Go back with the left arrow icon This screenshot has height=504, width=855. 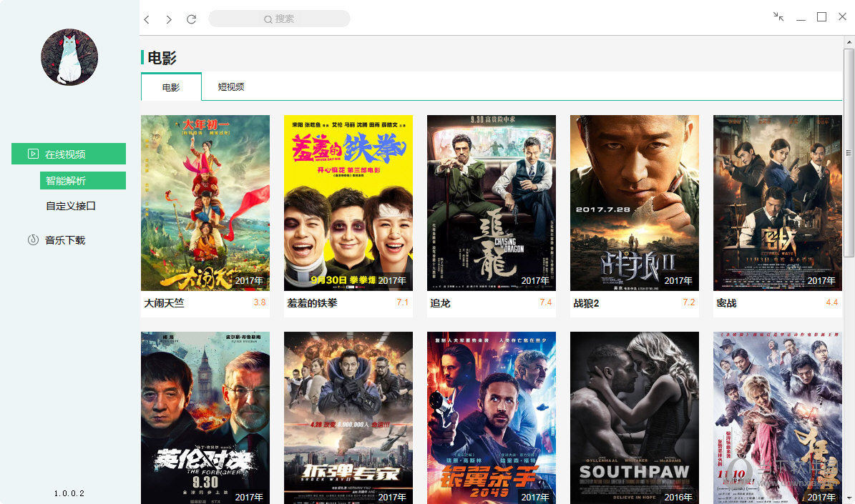[147, 19]
